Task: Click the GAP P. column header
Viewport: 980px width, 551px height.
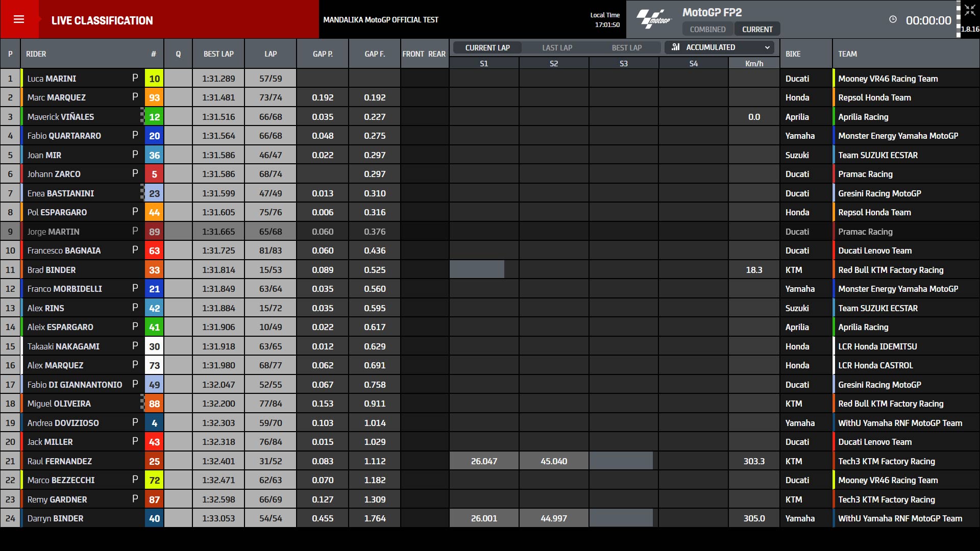Action: pos(323,54)
